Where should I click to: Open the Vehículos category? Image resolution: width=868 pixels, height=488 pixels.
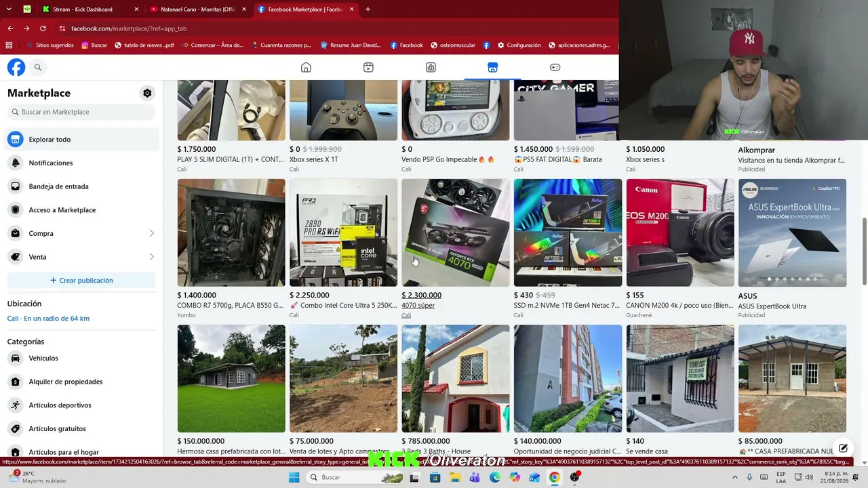click(x=81, y=358)
